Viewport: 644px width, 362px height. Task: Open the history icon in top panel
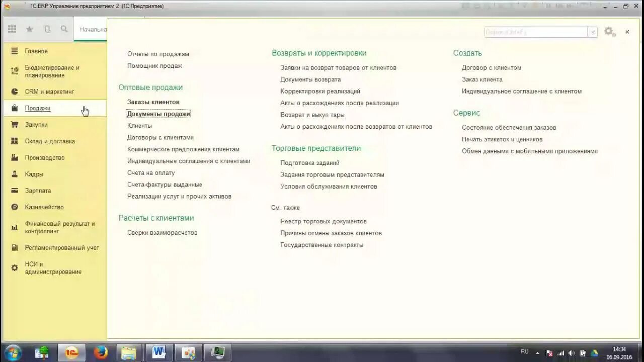[x=47, y=29]
